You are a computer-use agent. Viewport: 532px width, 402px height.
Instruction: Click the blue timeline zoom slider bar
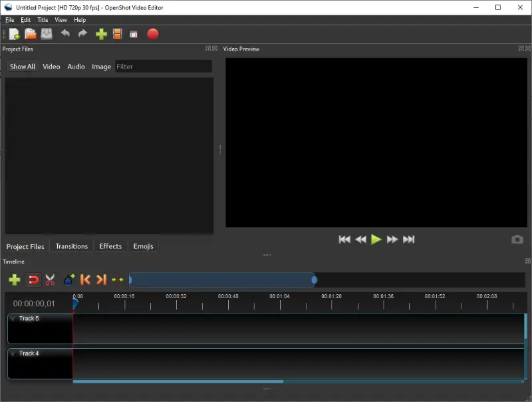click(222, 280)
